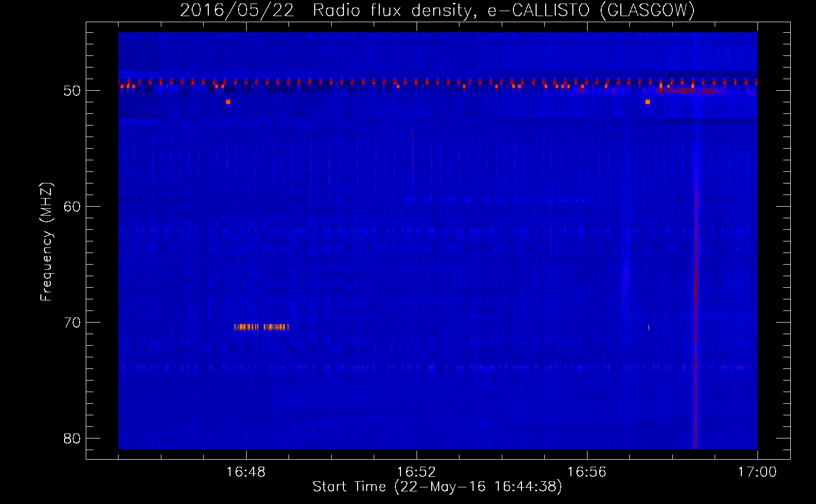The width and height of the screenshot is (816, 504).
Task: Click the 16:56 time tick label
Action: pos(587,472)
